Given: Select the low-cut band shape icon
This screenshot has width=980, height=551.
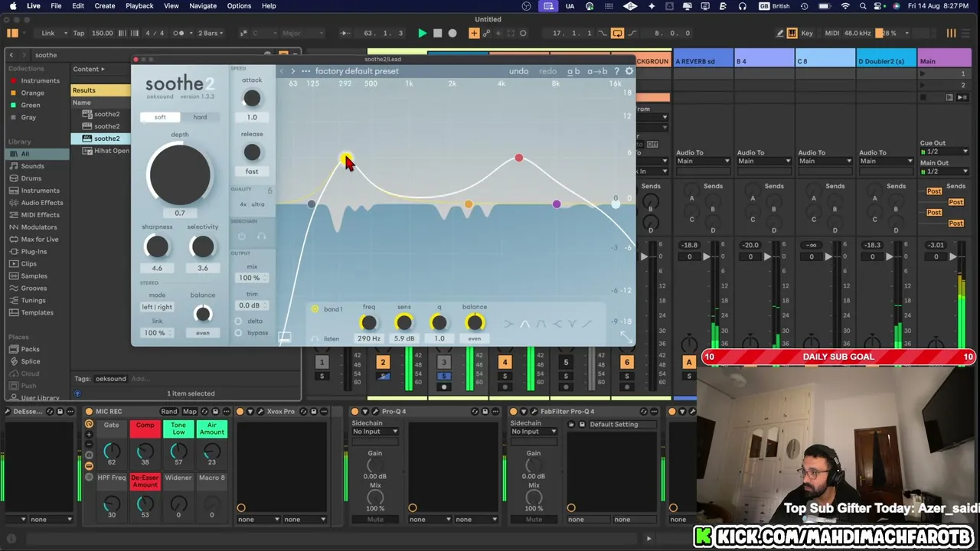Looking at the screenshot, I should tap(508, 324).
